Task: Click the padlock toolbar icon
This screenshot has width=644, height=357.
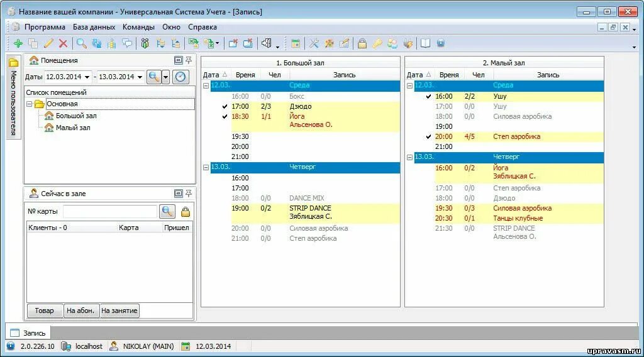Action: (x=362, y=43)
